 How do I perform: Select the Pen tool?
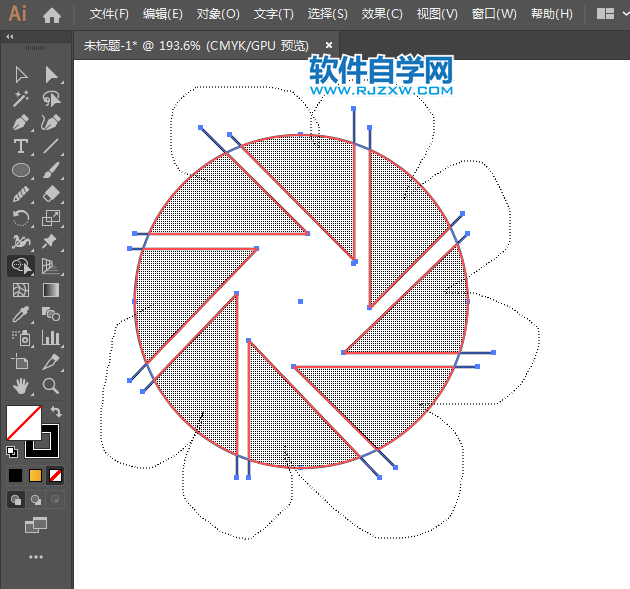pyautogui.click(x=20, y=122)
